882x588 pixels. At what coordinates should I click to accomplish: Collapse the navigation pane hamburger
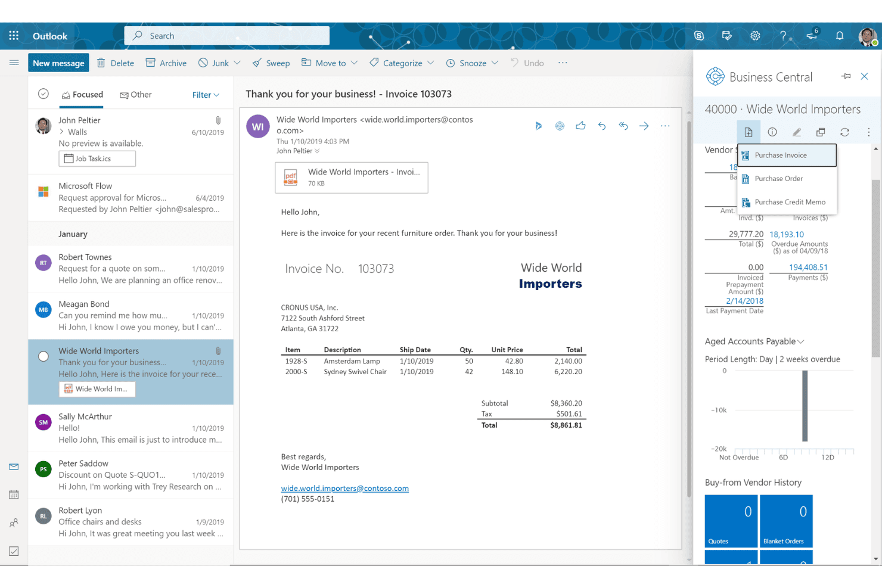[14, 63]
